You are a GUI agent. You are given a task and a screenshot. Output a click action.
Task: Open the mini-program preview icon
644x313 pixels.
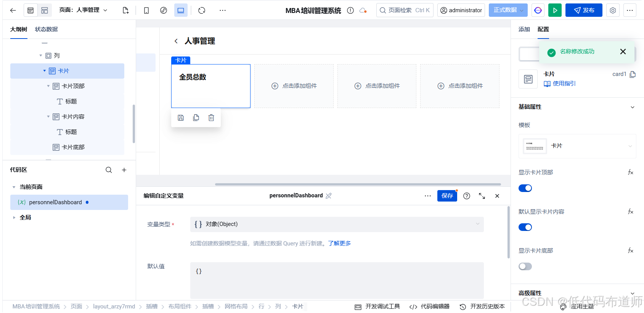click(164, 10)
